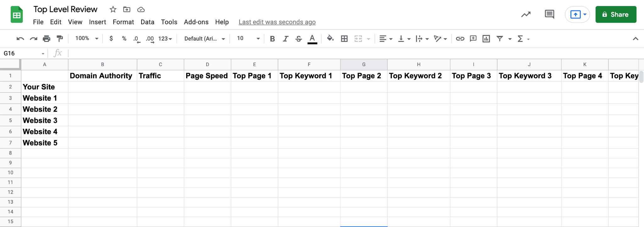Image resolution: width=644 pixels, height=227 pixels.
Task: Select the 'Website 3' cell
Action: click(x=45, y=121)
